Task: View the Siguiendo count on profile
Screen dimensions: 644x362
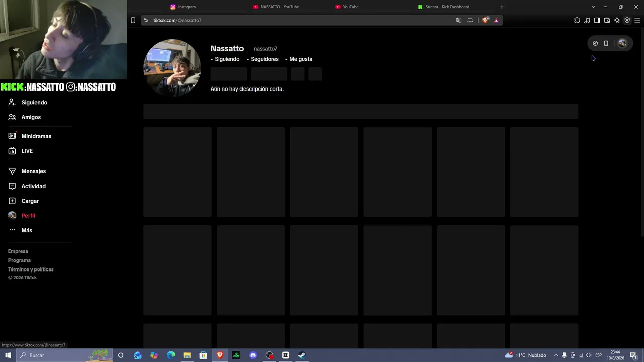Action: pyautogui.click(x=225, y=59)
